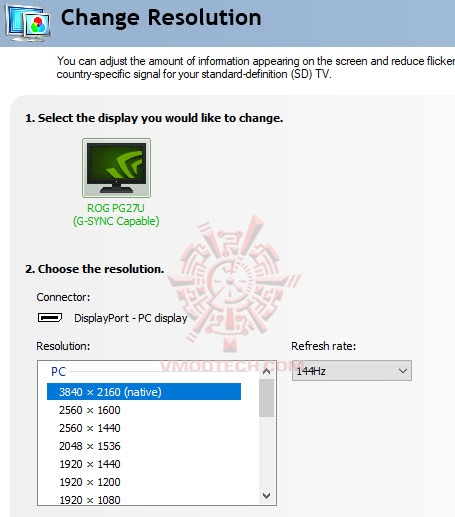
Task: Collapse the PC resolution group header
Action: tap(58, 372)
